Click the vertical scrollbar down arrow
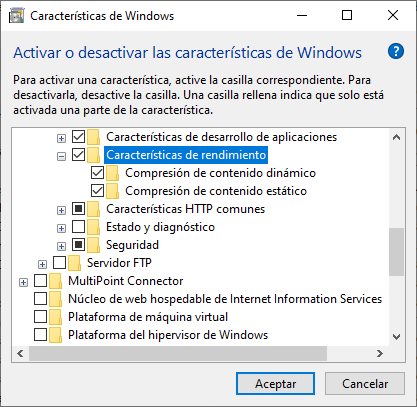 [397, 336]
